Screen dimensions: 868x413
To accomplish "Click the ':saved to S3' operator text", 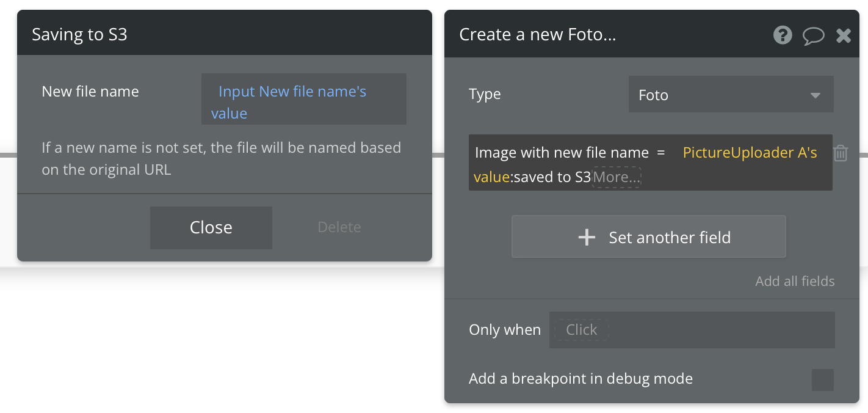I will point(552,177).
